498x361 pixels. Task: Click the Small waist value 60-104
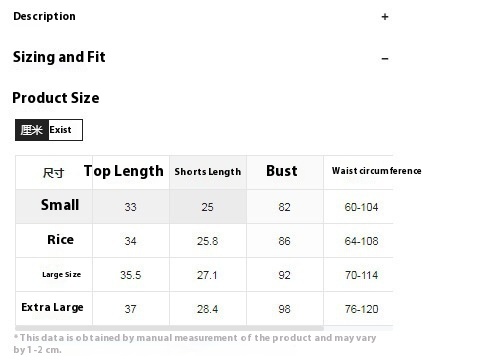(361, 207)
